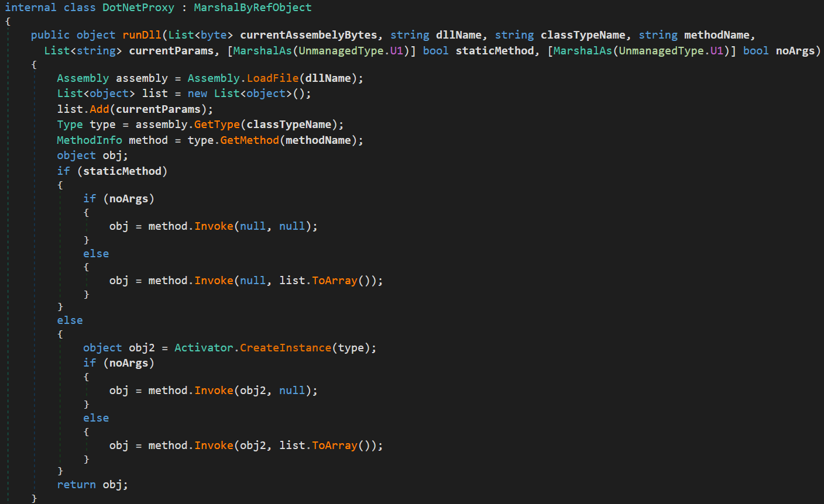Select the Activator class name

pyautogui.click(x=204, y=348)
